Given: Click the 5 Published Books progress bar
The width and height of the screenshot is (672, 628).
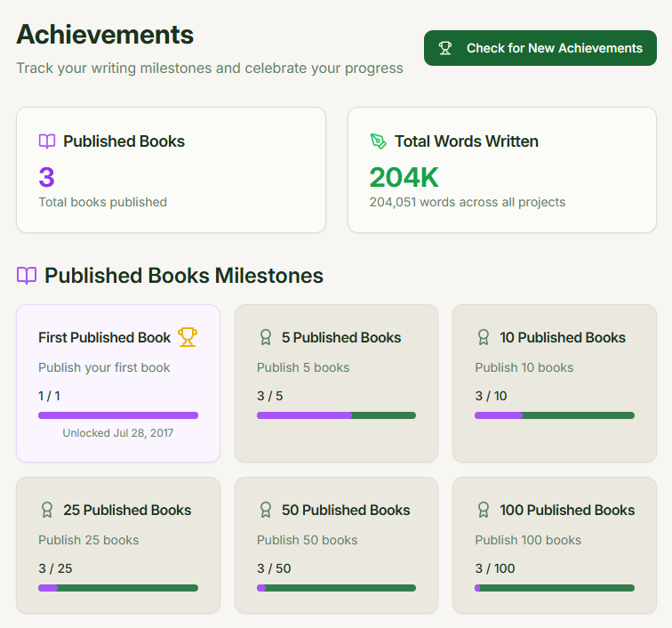Looking at the screenshot, I should 336,415.
